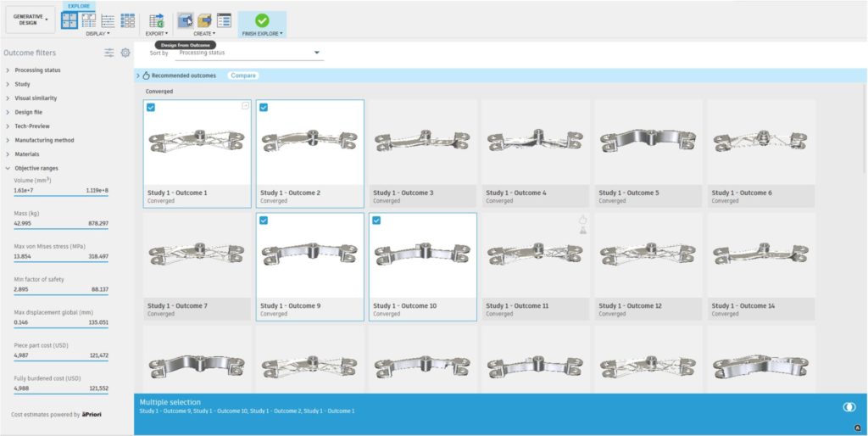Click the small icon at Outcome 1 corner
The height and width of the screenshot is (436, 868).
tap(245, 106)
